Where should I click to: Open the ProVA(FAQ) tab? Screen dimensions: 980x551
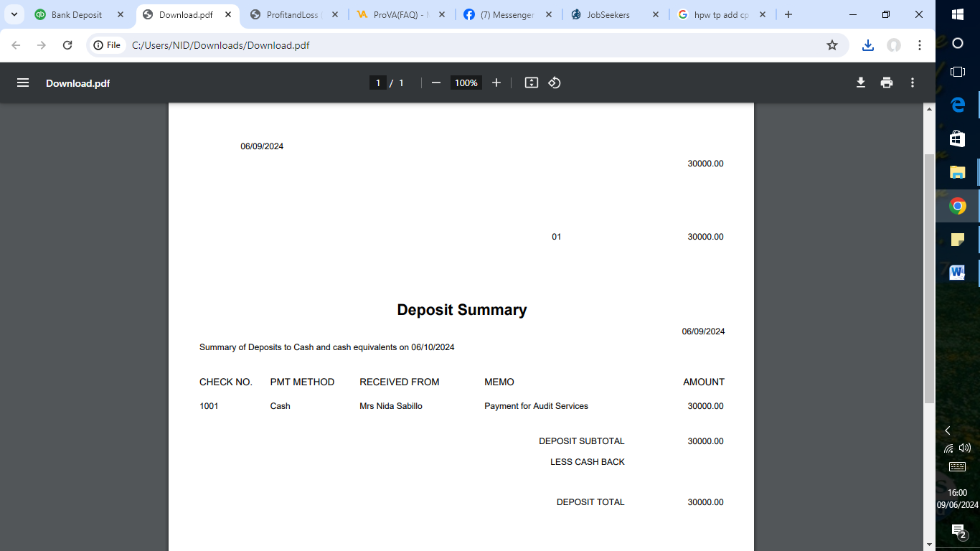pyautogui.click(x=400, y=14)
